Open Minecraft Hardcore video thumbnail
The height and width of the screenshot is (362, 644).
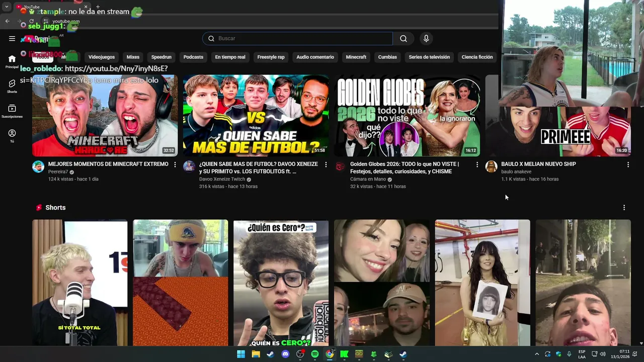point(105,116)
